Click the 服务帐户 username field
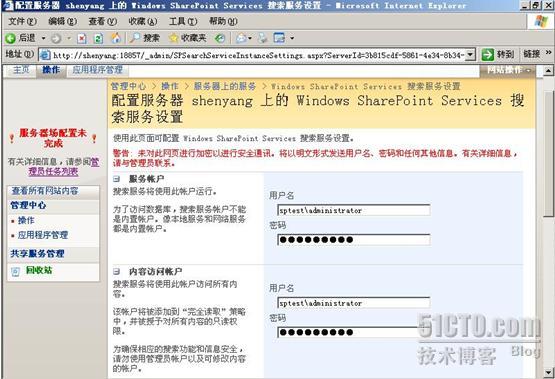555x379 pixels. click(x=354, y=210)
